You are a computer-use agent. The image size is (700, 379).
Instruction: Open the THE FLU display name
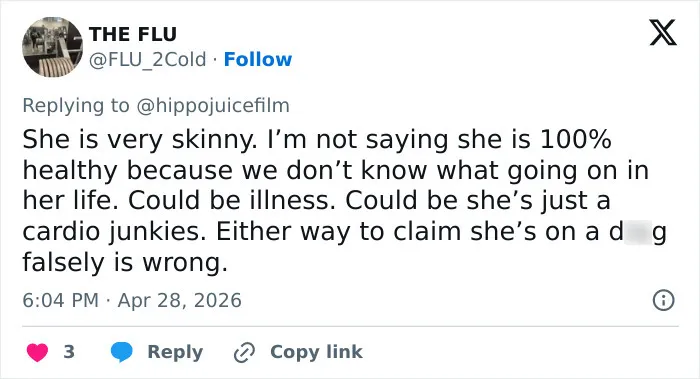133,34
